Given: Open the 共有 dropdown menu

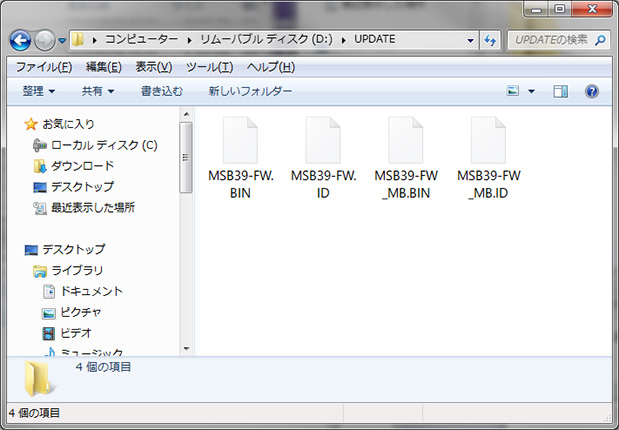Looking at the screenshot, I should (98, 91).
